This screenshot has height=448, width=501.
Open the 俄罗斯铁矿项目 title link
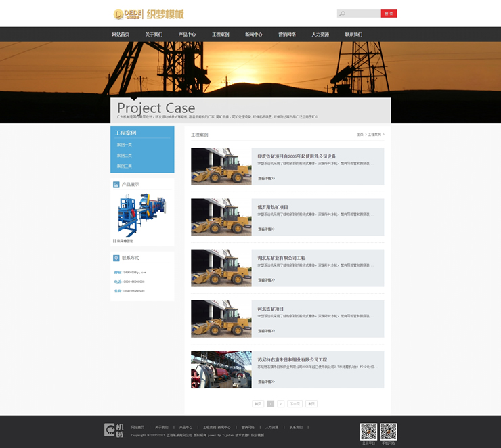point(273,207)
